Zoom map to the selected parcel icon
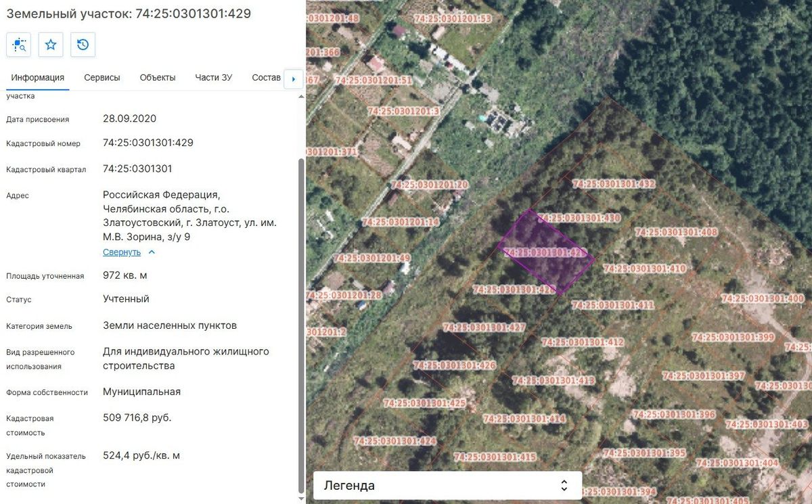Viewport: 812px width, 504px height. pyautogui.click(x=18, y=45)
